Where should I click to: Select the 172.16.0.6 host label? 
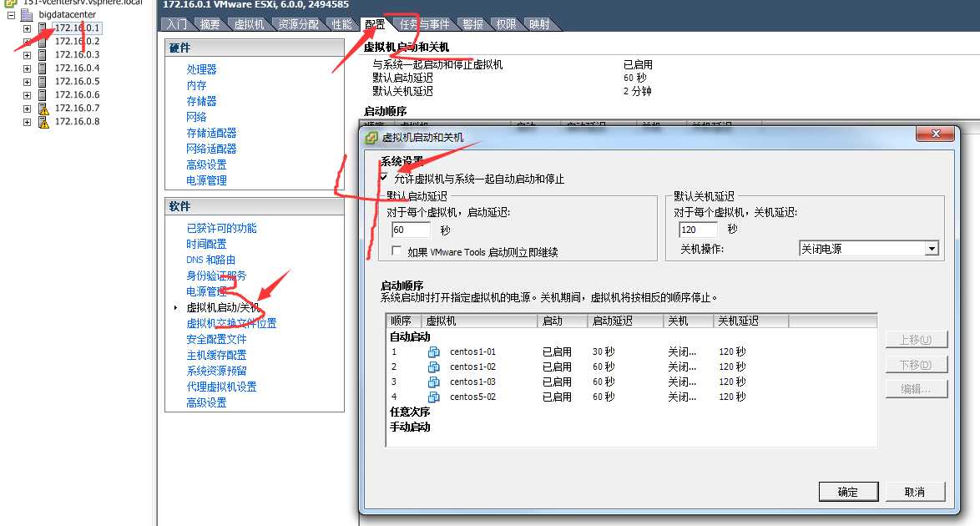point(77,95)
